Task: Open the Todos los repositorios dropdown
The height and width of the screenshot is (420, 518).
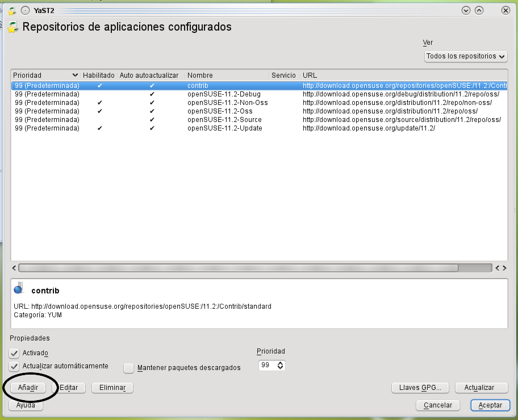Action: 466,56
